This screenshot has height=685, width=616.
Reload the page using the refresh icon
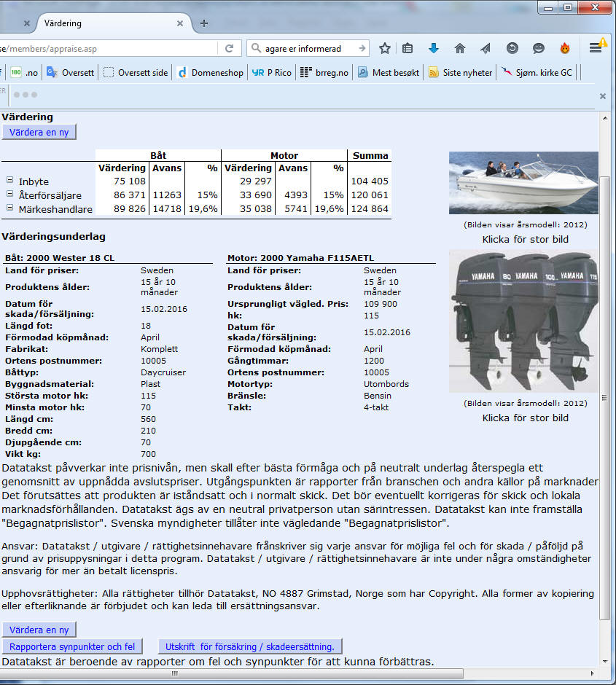[229, 49]
